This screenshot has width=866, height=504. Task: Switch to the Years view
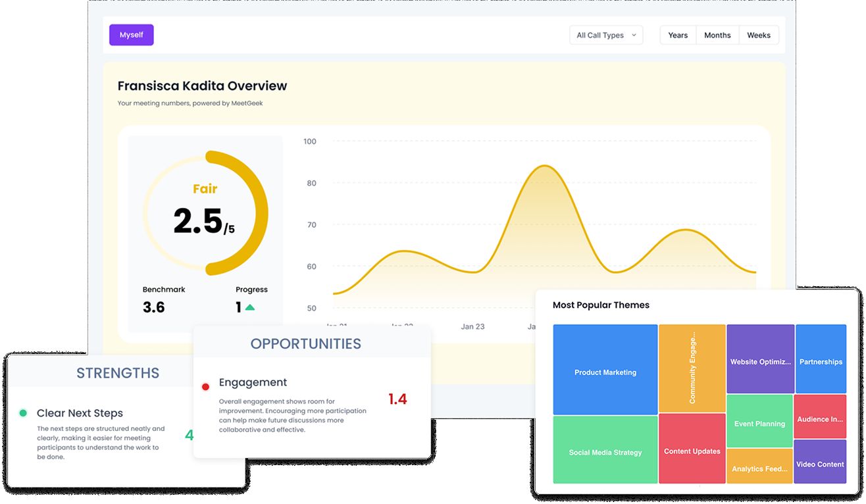(x=678, y=36)
